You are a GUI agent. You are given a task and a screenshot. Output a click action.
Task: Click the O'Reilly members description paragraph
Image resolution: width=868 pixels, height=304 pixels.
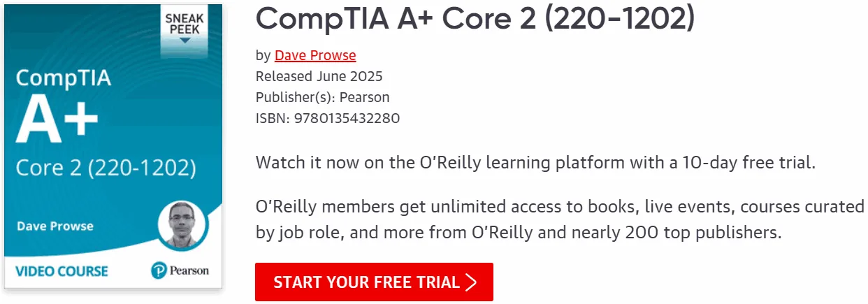click(560, 220)
